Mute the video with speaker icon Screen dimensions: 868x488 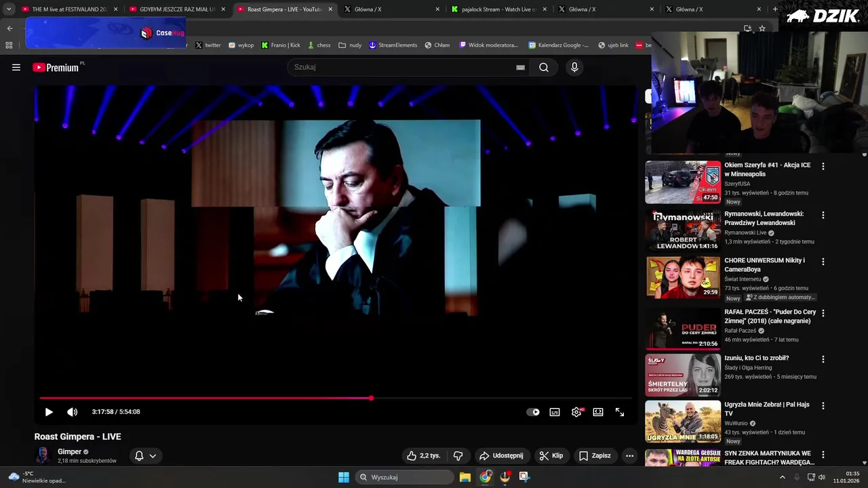(x=73, y=412)
